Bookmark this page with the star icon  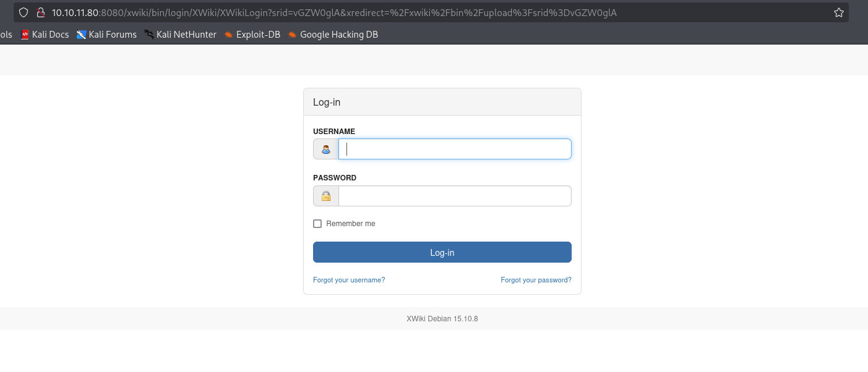point(839,12)
